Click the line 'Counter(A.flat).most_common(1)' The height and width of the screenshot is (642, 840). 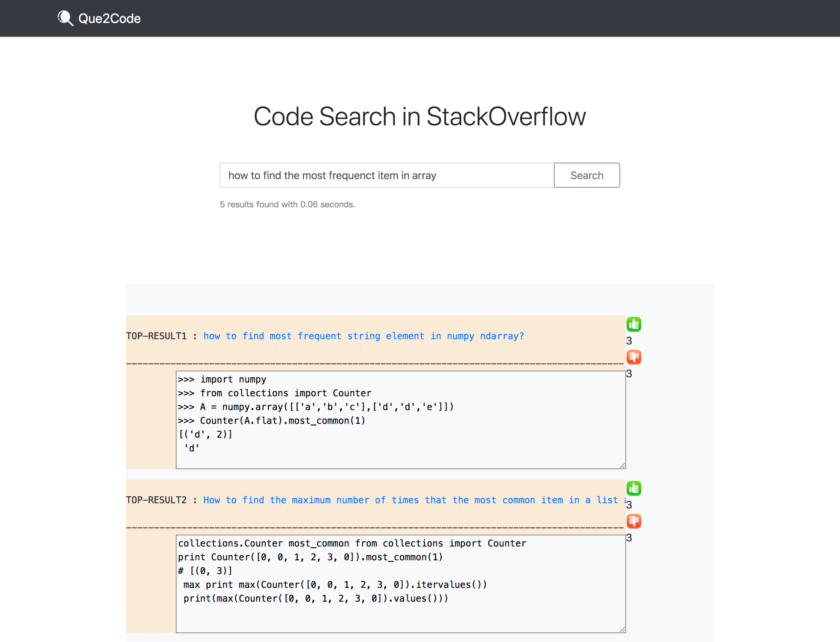[x=272, y=421]
